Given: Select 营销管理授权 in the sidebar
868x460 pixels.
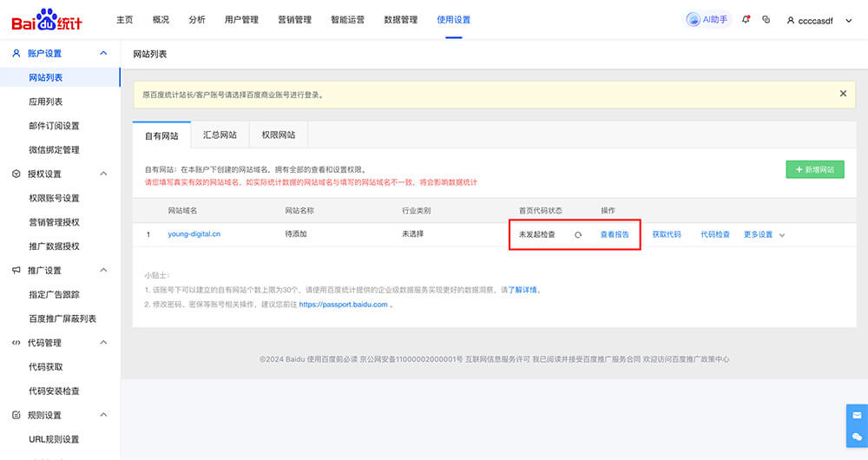Looking at the screenshot, I should click(54, 222).
